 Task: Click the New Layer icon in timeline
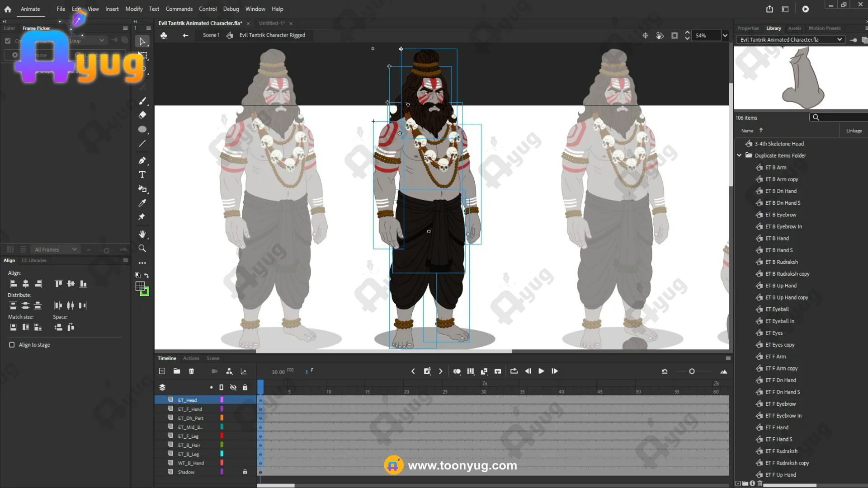[x=162, y=371]
